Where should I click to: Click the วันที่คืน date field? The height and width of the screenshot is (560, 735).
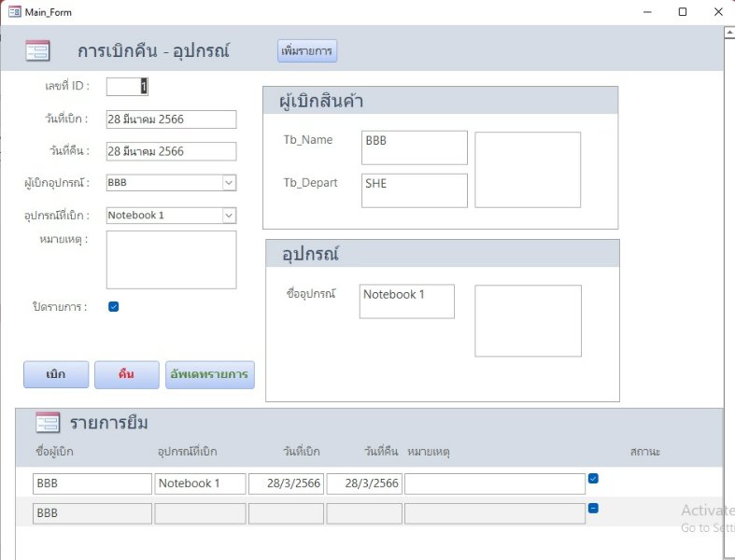[x=171, y=151]
